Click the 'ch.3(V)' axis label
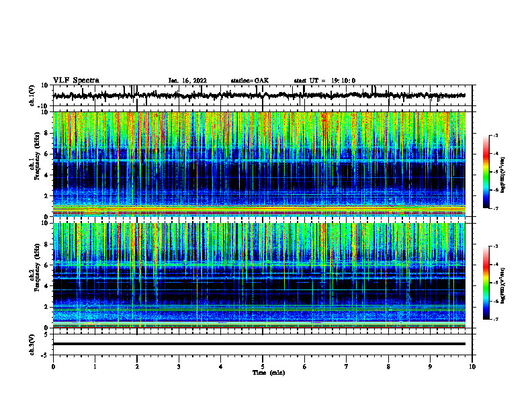The height and width of the screenshot is (411, 532). (x=32, y=345)
